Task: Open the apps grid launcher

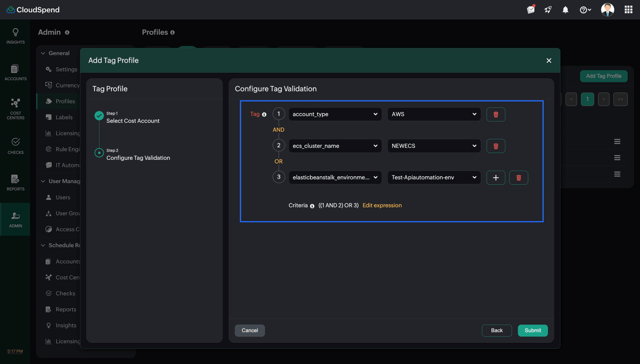Action: (628, 10)
